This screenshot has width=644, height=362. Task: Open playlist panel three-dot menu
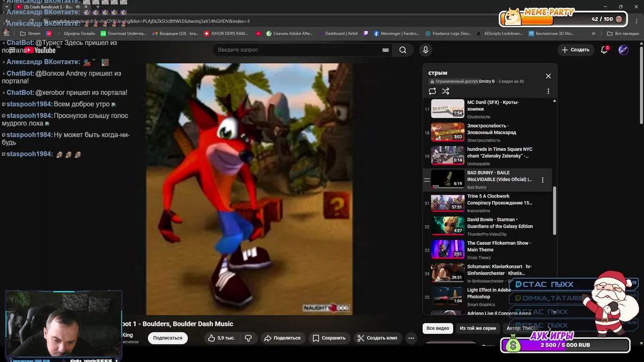click(x=548, y=91)
